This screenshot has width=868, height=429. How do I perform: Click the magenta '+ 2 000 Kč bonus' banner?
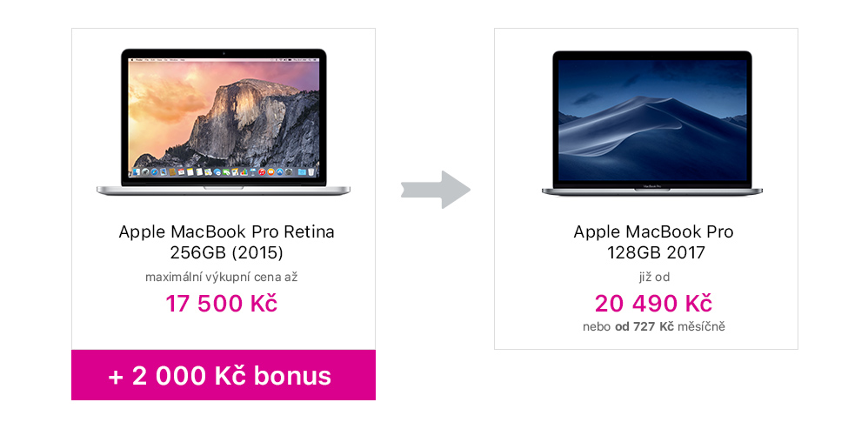pyautogui.click(x=224, y=375)
